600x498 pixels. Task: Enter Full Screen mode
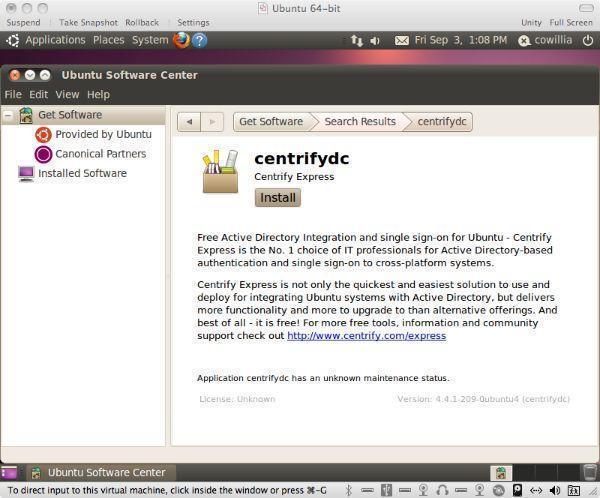[571, 23]
